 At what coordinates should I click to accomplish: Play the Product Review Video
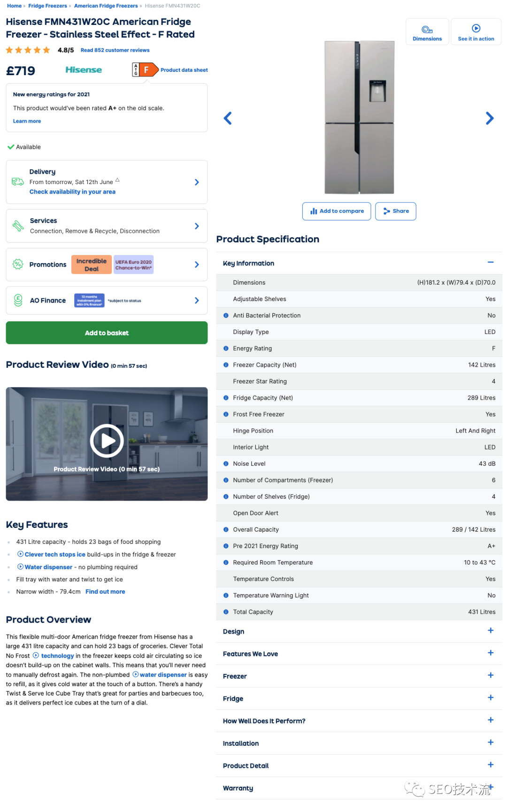(107, 441)
